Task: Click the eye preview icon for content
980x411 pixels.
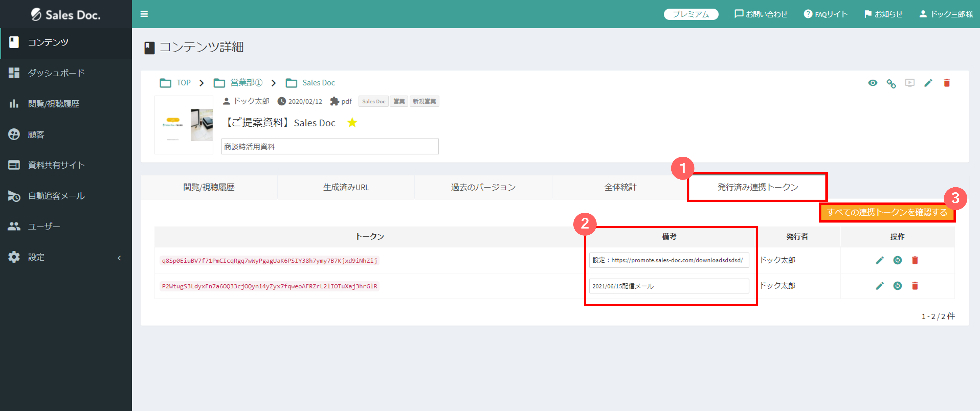Action: pos(872,83)
